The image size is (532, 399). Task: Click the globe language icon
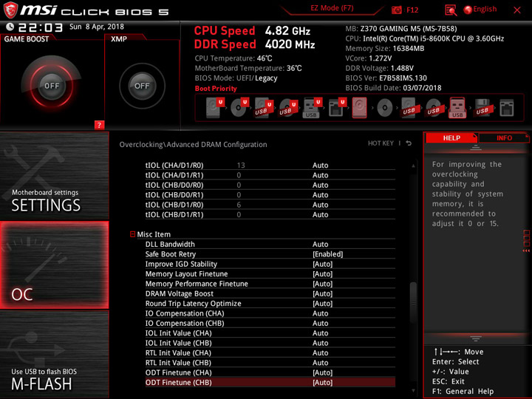(x=468, y=10)
